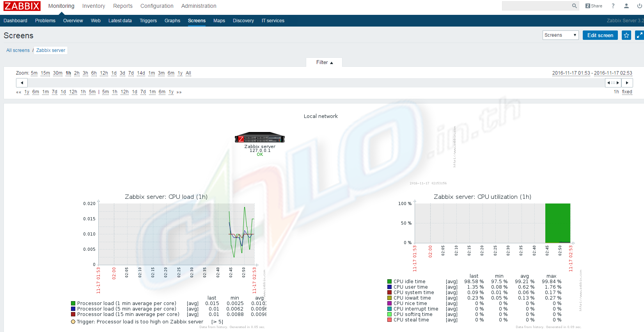The height and width of the screenshot is (332, 644).
Task: Add screen to favourites star icon
Action: pyautogui.click(x=626, y=35)
